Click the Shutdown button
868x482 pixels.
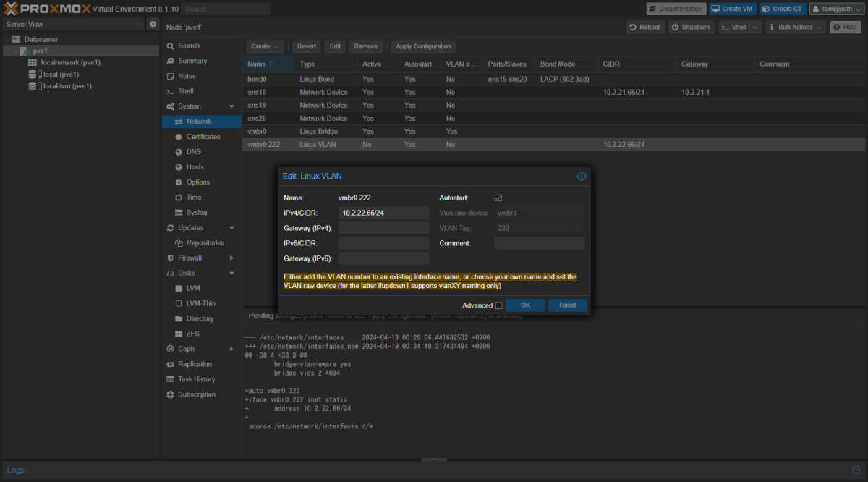coord(690,27)
